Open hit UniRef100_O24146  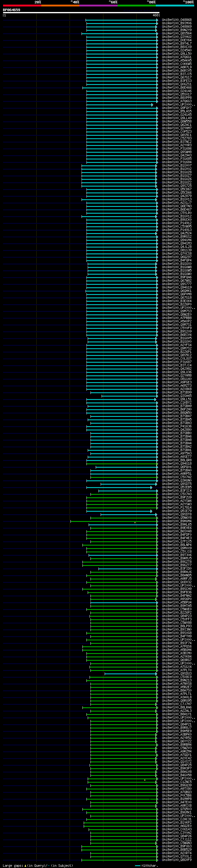point(177,91)
